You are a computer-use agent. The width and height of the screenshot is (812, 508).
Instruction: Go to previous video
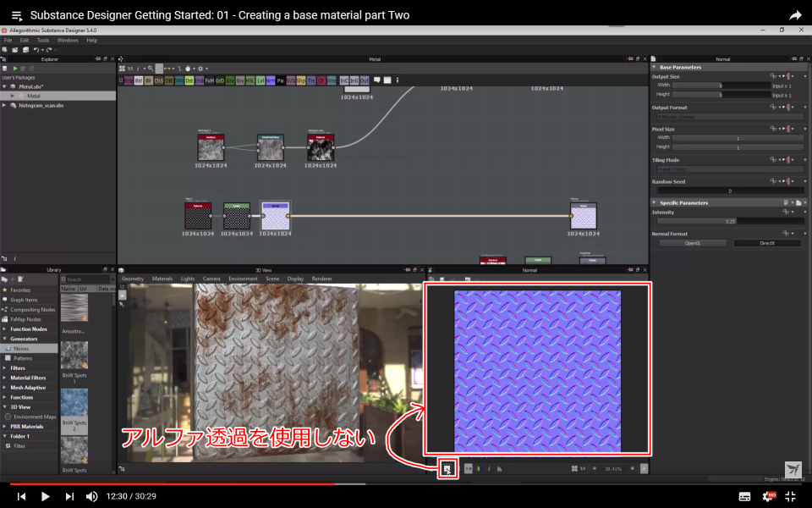coord(21,497)
